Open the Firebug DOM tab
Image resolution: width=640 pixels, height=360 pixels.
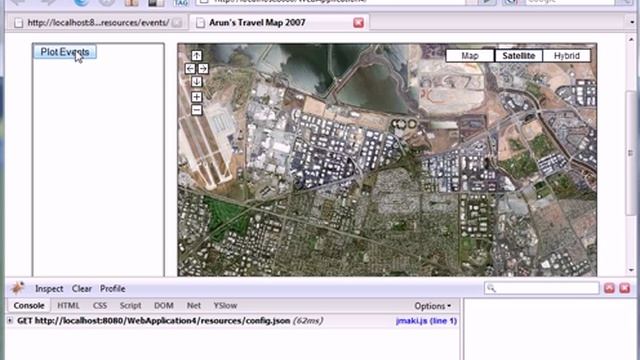click(x=164, y=305)
